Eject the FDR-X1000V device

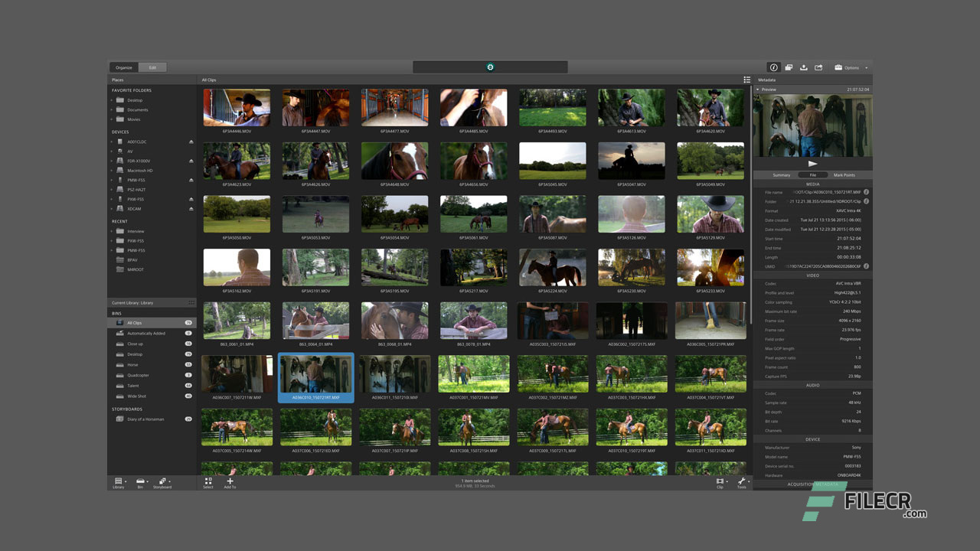point(191,161)
